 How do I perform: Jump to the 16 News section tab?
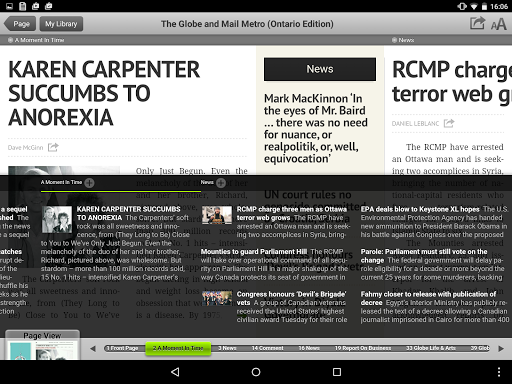tap(309, 348)
